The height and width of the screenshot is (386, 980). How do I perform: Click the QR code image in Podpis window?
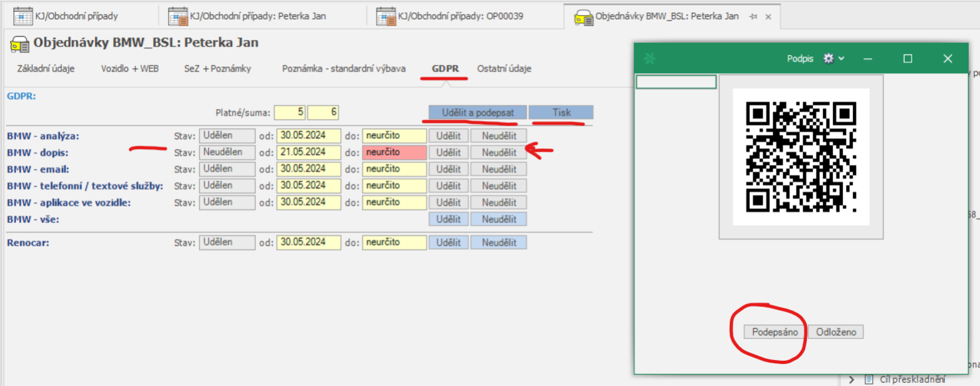tap(801, 156)
